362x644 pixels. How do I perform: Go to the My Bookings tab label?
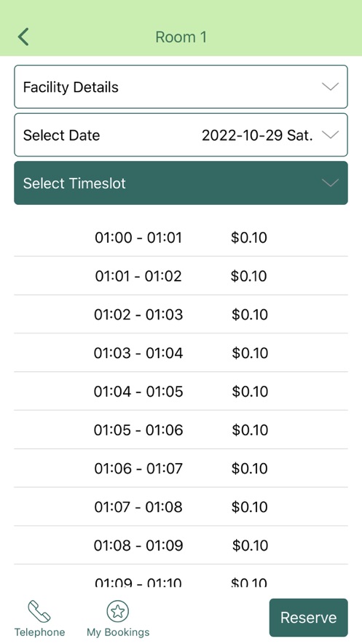point(118,632)
